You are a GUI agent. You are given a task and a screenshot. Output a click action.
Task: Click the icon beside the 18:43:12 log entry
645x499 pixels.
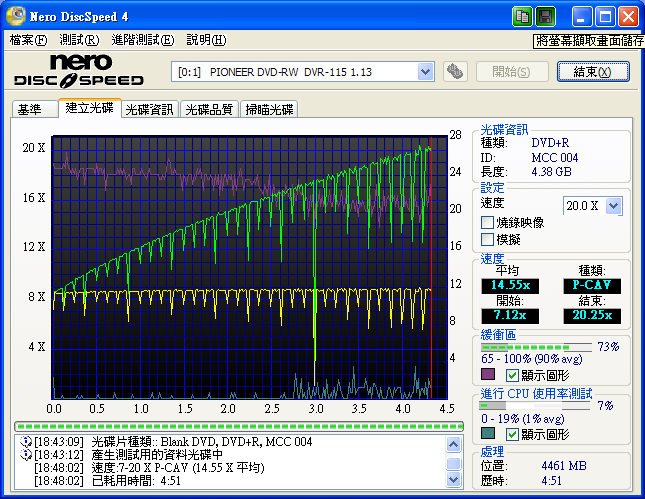[x=25, y=455]
